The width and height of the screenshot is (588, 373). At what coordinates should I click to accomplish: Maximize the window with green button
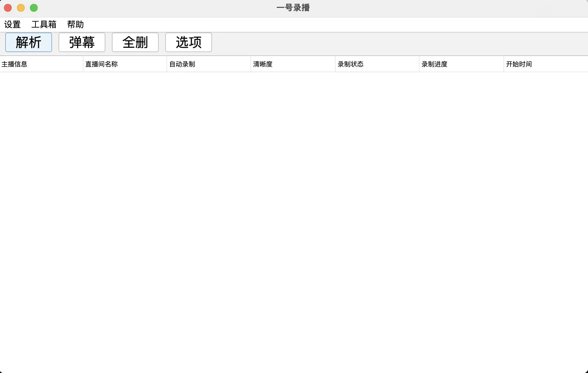point(33,8)
